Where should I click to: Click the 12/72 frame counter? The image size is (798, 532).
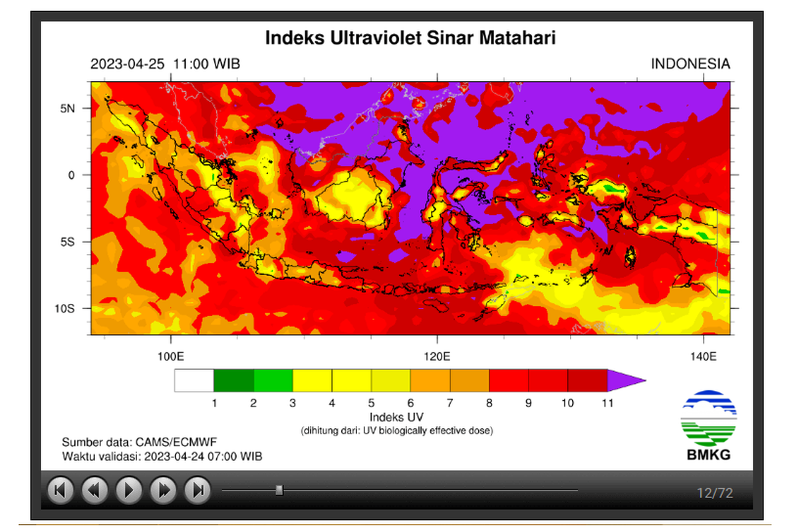[x=714, y=493]
